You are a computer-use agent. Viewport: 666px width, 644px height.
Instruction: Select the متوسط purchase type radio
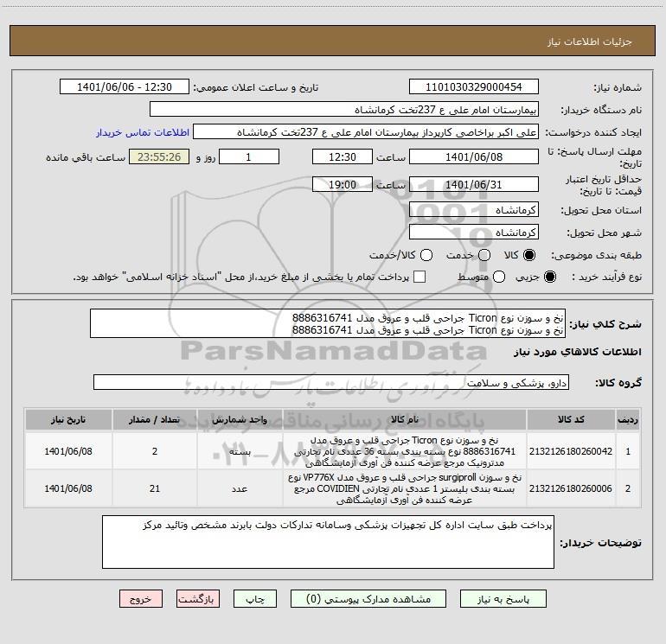point(499,277)
